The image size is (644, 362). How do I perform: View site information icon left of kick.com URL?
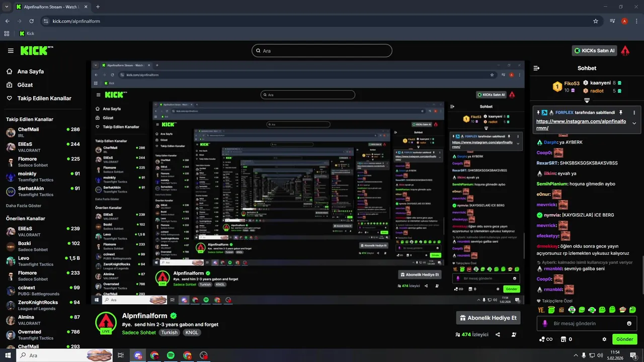(46, 21)
